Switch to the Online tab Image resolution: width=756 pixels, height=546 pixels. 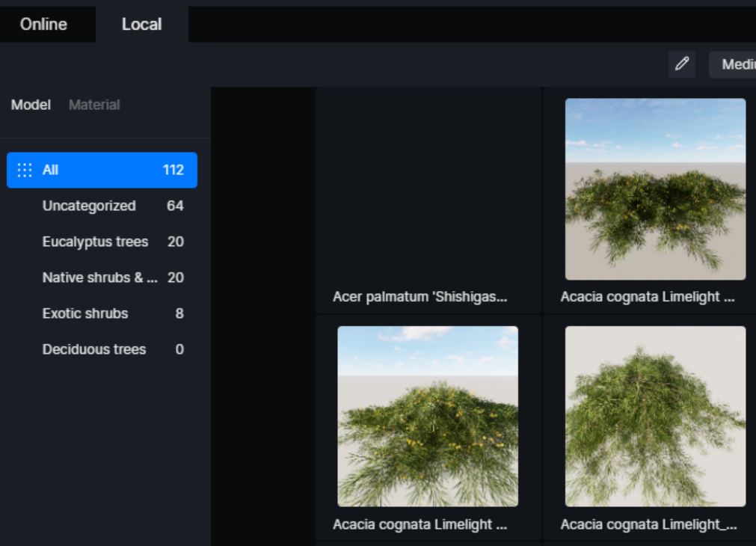(43, 24)
